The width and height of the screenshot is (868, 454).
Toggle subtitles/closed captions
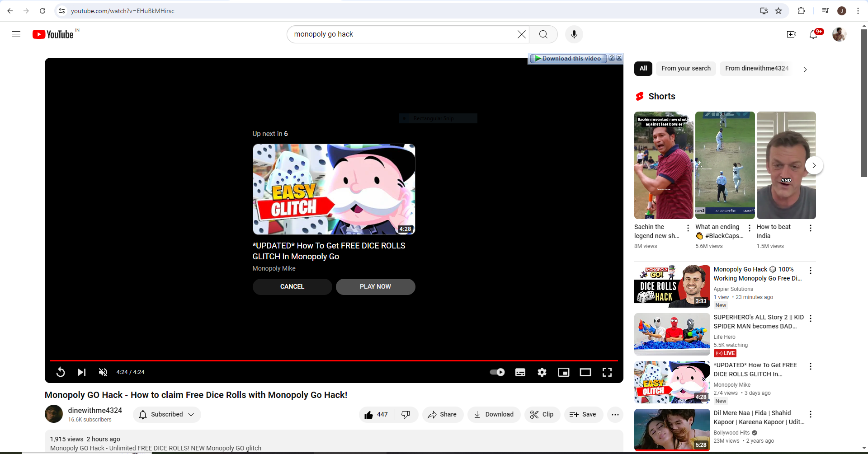(520, 372)
